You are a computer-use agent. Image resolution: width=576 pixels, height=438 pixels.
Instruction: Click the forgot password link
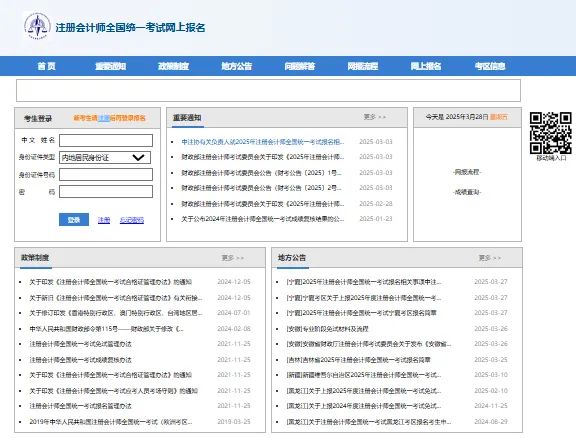point(132,220)
